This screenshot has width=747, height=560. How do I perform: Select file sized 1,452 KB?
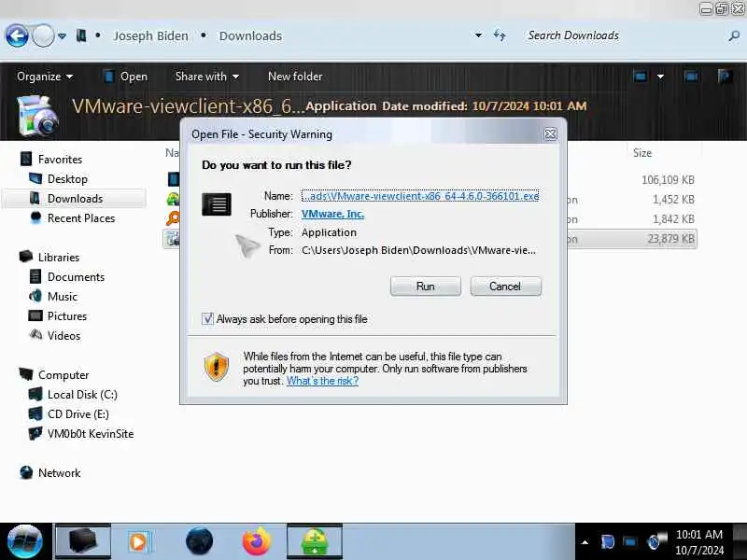(673, 200)
